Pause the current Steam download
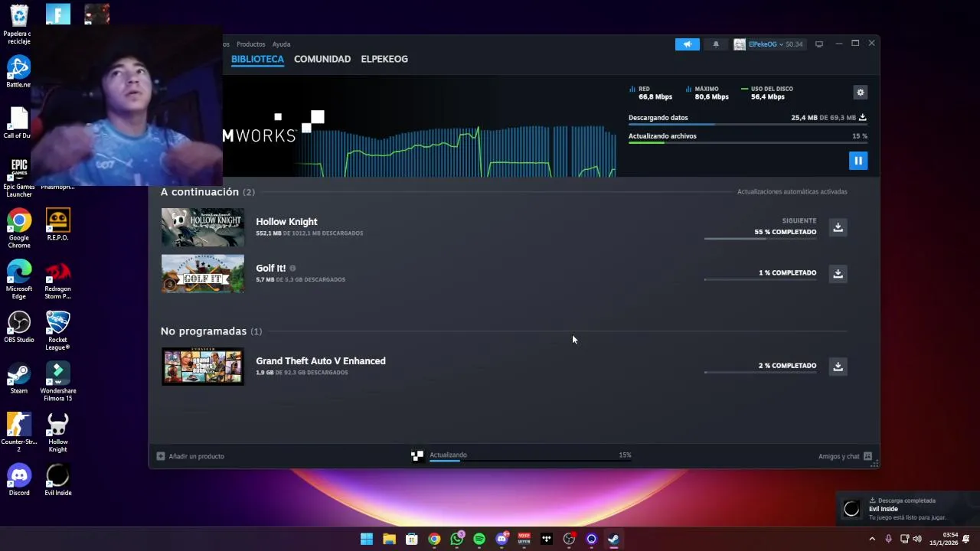 857,161
